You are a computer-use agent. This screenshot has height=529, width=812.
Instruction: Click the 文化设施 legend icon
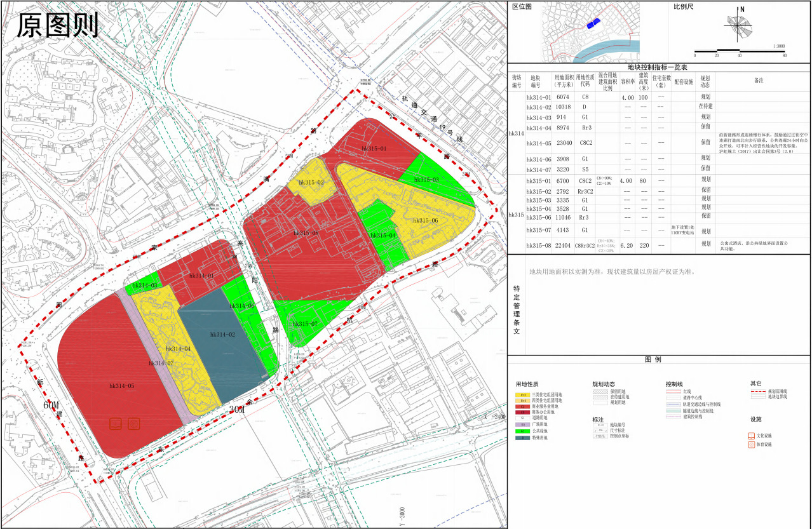point(751,436)
